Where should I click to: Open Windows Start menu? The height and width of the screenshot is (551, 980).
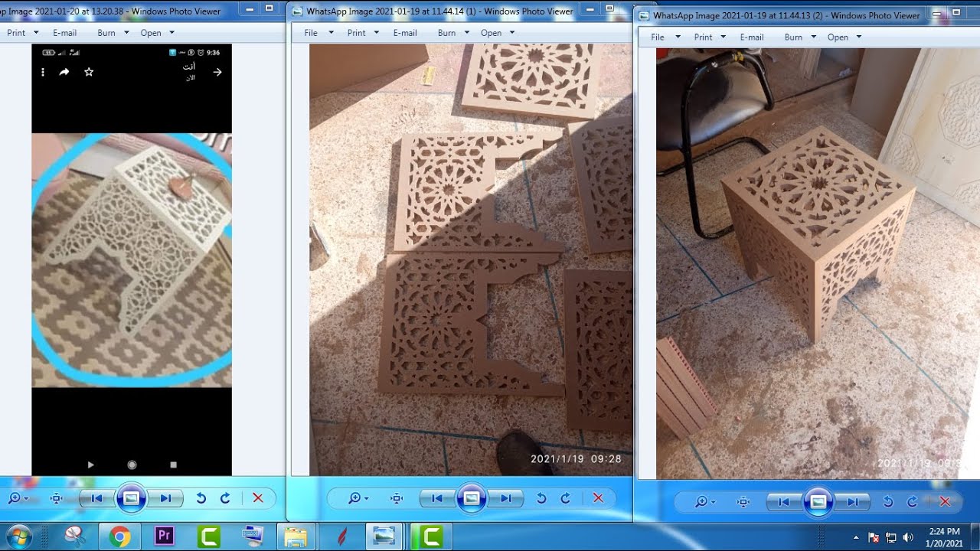coord(18,536)
